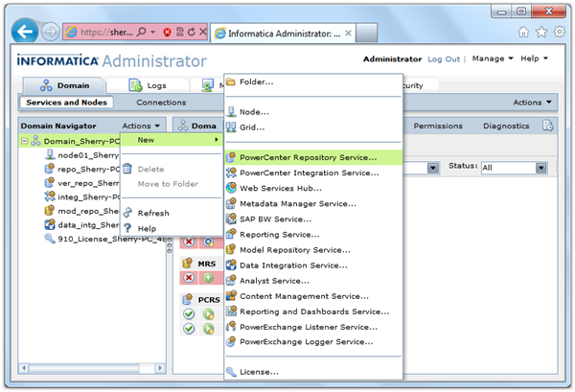575x392 pixels.
Task: Open the dropdown arrow left of Status
Action: [x=433, y=168]
